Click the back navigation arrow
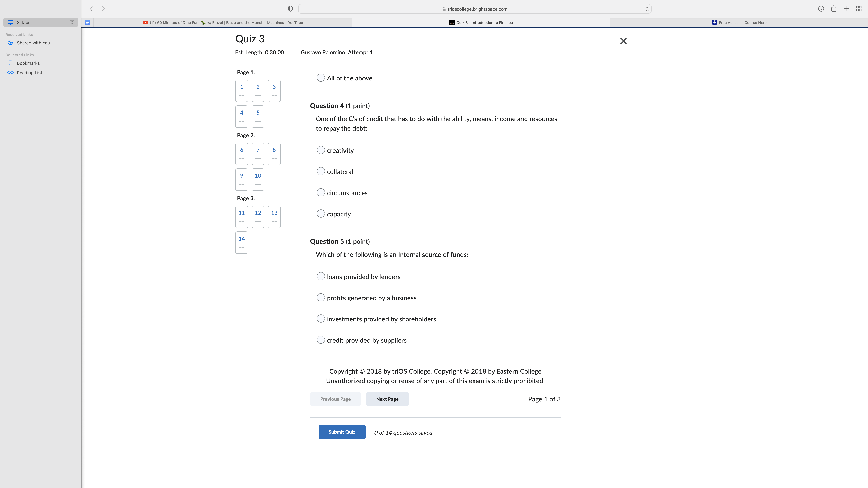 pos(91,9)
